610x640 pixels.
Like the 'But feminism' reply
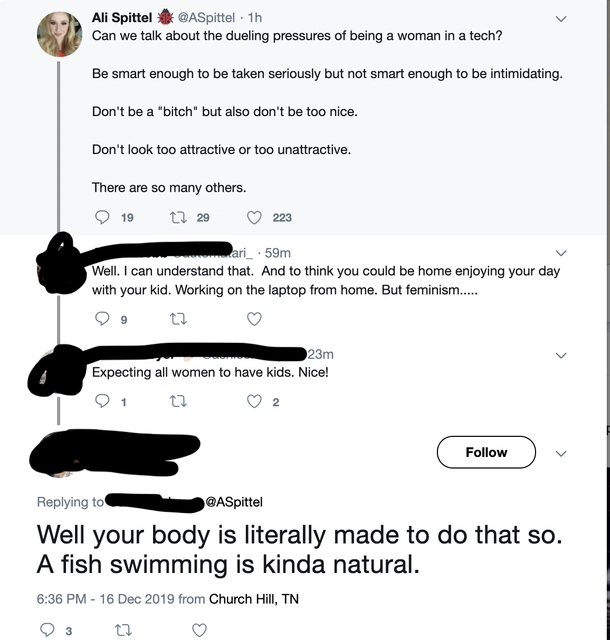[254, 319]
